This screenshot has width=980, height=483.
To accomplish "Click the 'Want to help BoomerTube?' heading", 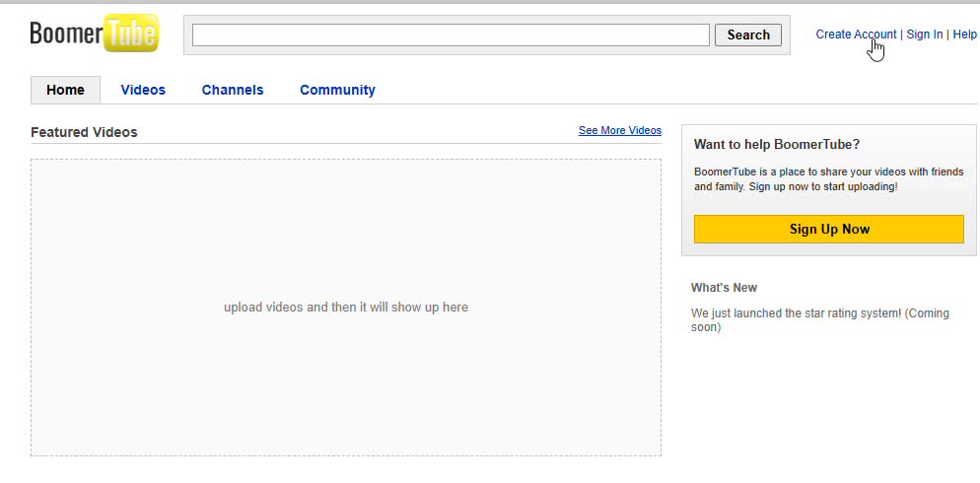I will (x=777, y=144).
